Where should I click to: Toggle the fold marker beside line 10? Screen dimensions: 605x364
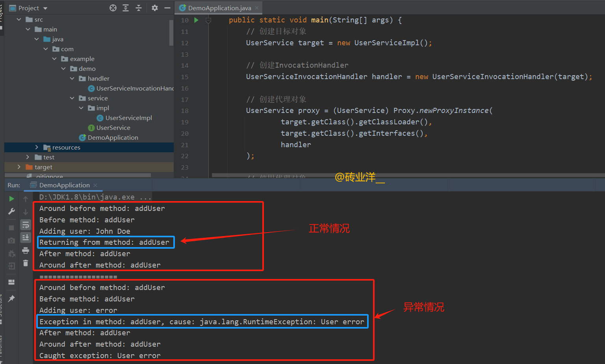coord(208,20)
